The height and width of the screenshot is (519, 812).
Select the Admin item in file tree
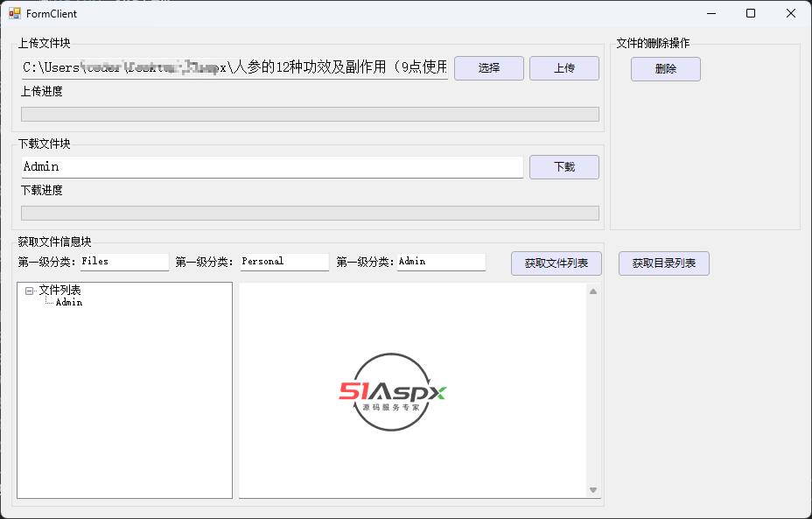(69, 303)
